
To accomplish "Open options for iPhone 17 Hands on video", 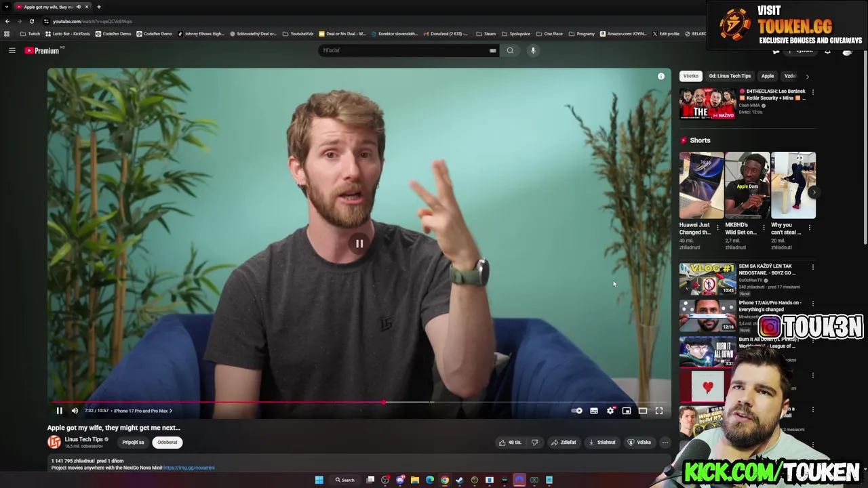I will (x=812, y=304).
